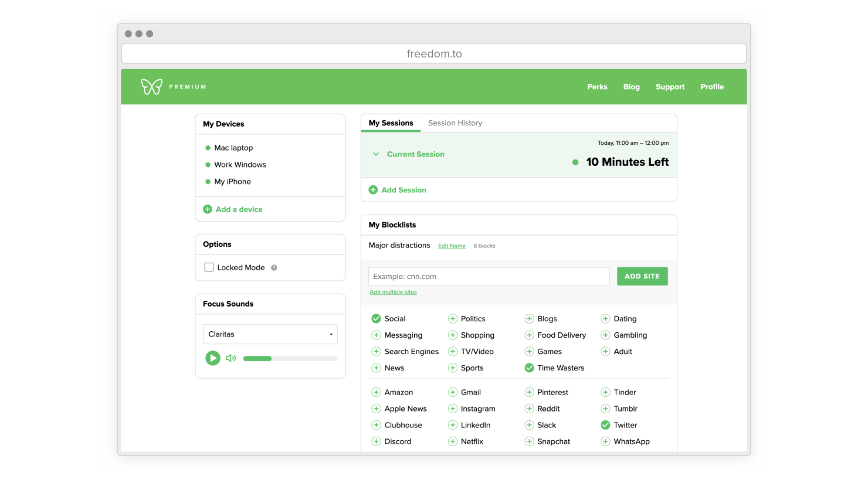Click the Locked Mode help icon
The height and width of the screenshot is (483, 868).
coord(274,268)
